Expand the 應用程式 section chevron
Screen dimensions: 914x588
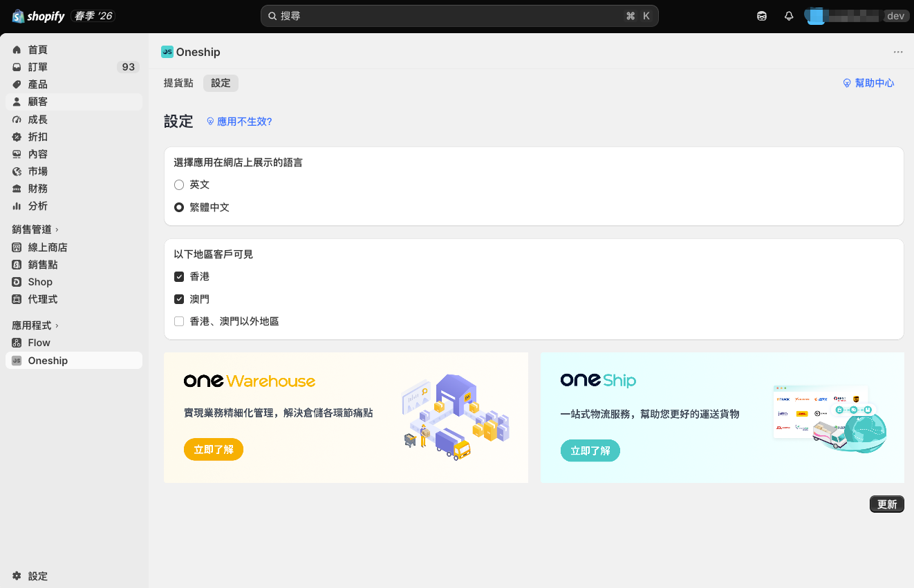[57, 325]
